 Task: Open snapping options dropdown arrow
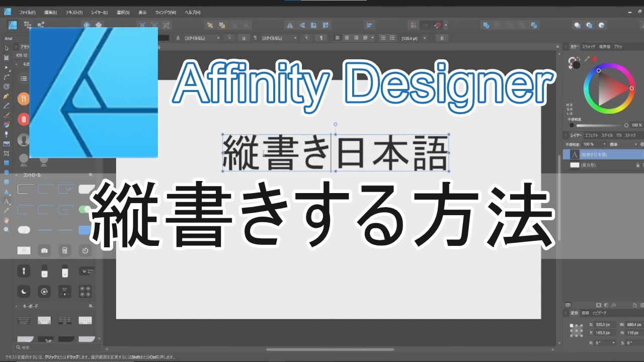pyautogui.click(x=446, y=25)
